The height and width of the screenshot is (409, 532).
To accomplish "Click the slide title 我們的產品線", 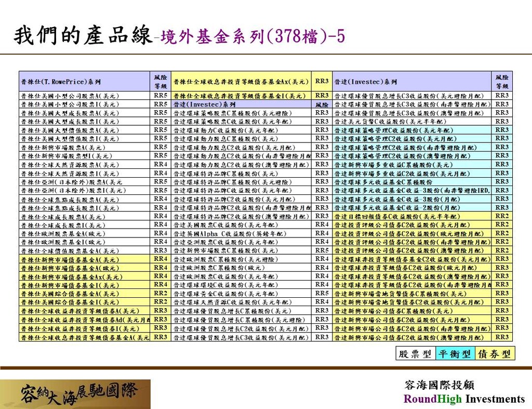I will (x=83, y=36).
